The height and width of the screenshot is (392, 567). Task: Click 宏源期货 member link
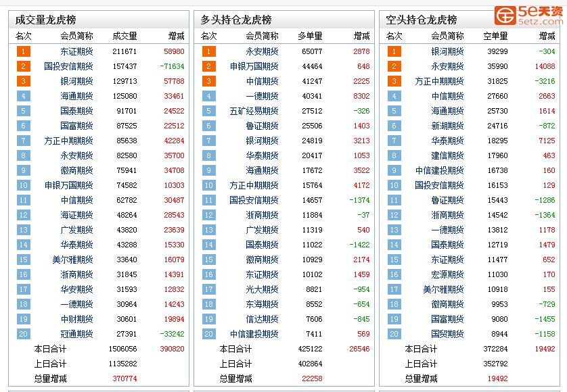tap(447, 274)
